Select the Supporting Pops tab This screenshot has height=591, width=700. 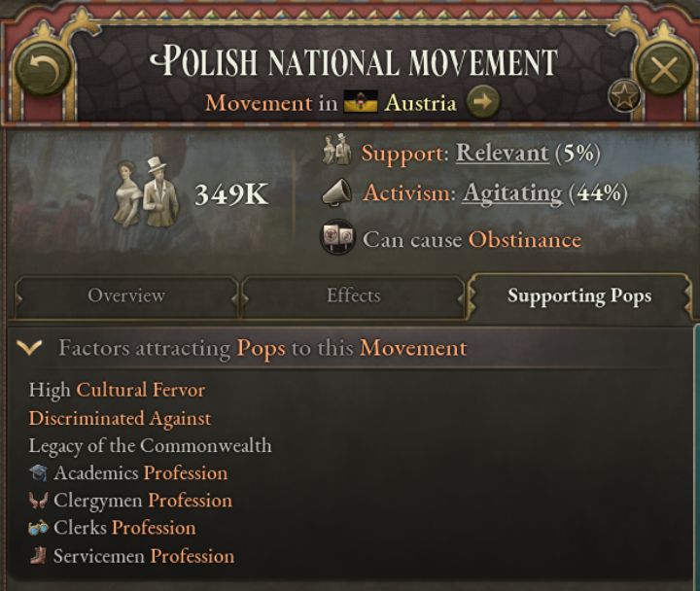(x=579, y=295)
